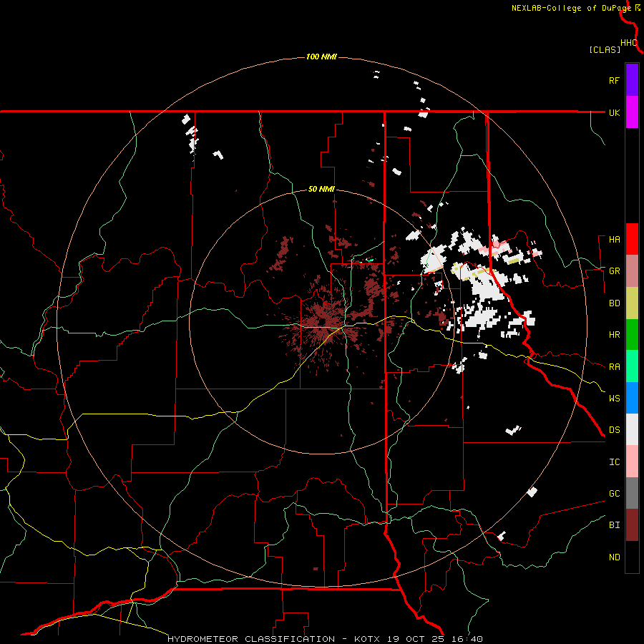The image size is (644, 644).
Task: Click the ND black legend color swatch
Action: tap(632, 557)
